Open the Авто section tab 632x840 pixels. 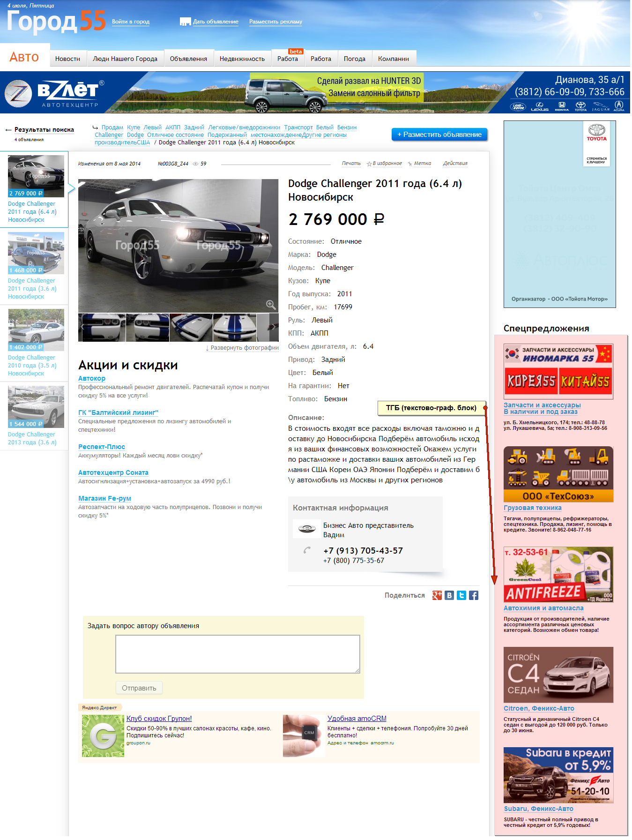24,57
